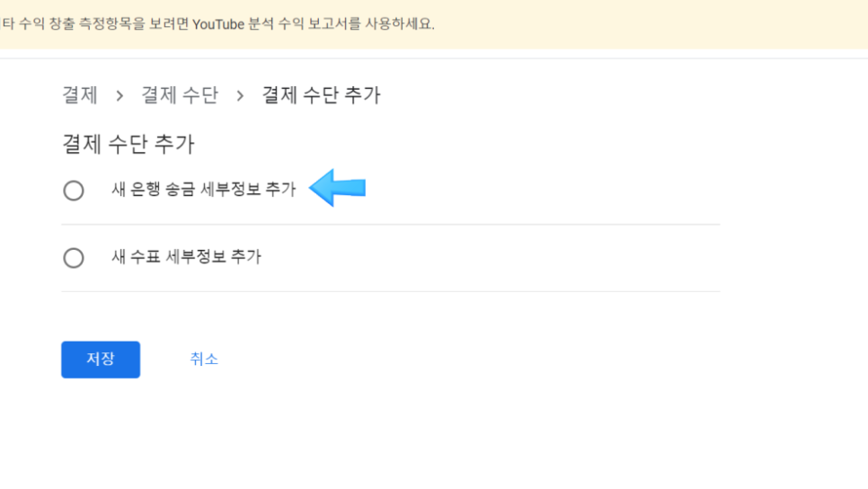Click the word YouTube in the notice banner
The width and height of the screenshot is (868, 489).
pos(218,23)
